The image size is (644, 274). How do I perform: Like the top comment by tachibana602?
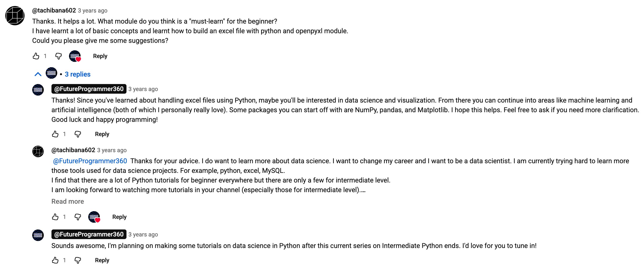[36, 56]
